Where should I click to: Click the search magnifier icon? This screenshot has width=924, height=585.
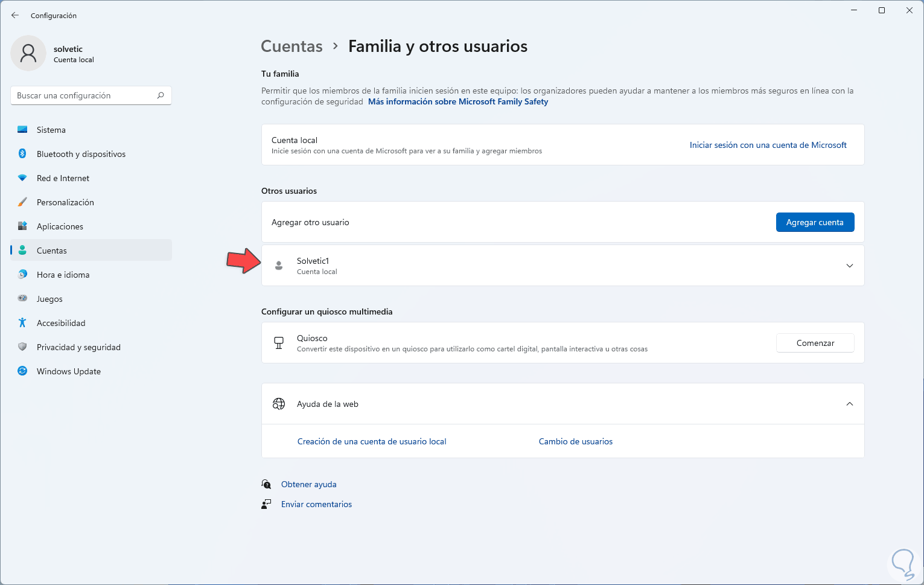click(161, 95)
